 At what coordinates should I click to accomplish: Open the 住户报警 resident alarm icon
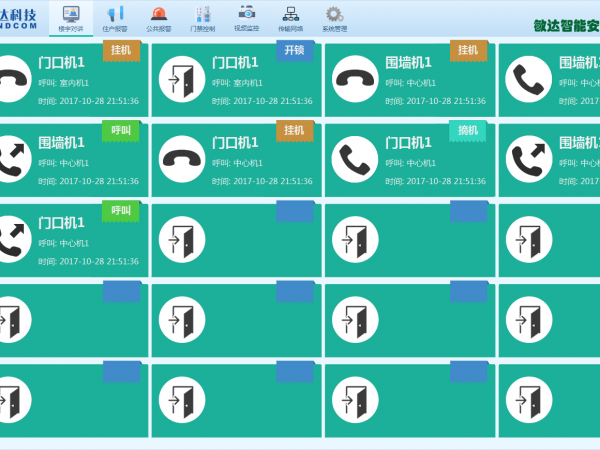click(x=115, y=14)
